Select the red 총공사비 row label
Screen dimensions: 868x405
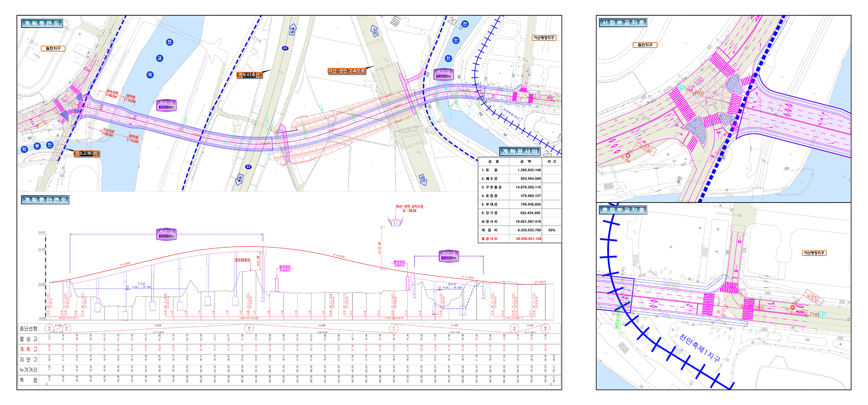(x=490, y=239)
